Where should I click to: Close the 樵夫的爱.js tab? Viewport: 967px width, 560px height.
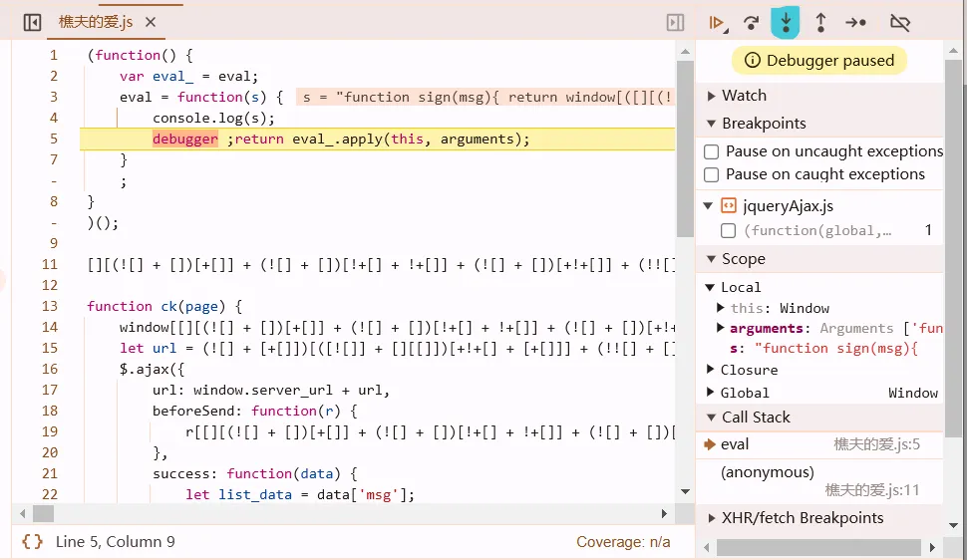tap(151, 23)
